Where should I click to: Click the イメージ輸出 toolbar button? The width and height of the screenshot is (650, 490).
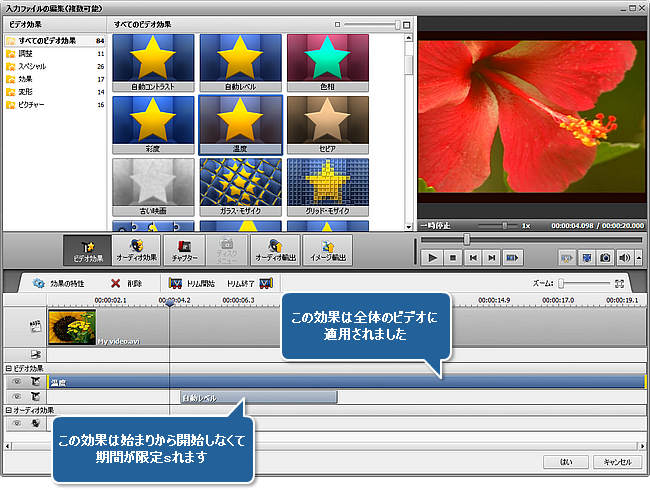(328, 250)
